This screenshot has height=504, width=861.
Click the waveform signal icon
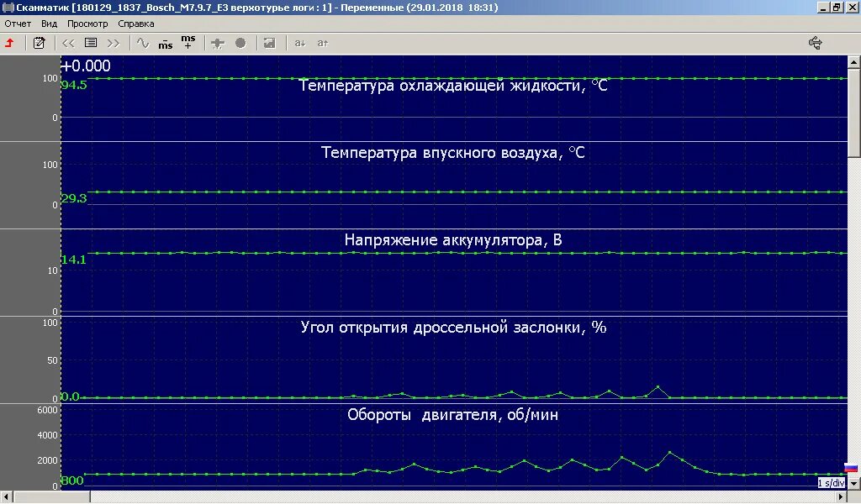(143, 42)
